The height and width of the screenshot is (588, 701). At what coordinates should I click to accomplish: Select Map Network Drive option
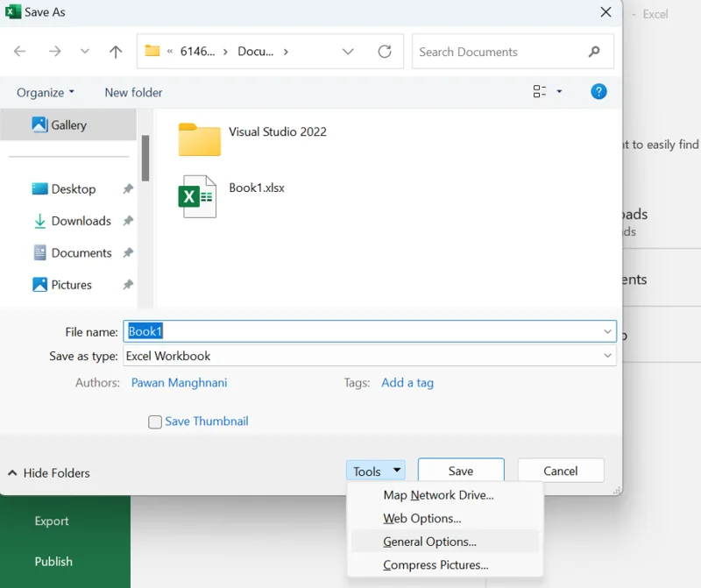coord(438,495)
